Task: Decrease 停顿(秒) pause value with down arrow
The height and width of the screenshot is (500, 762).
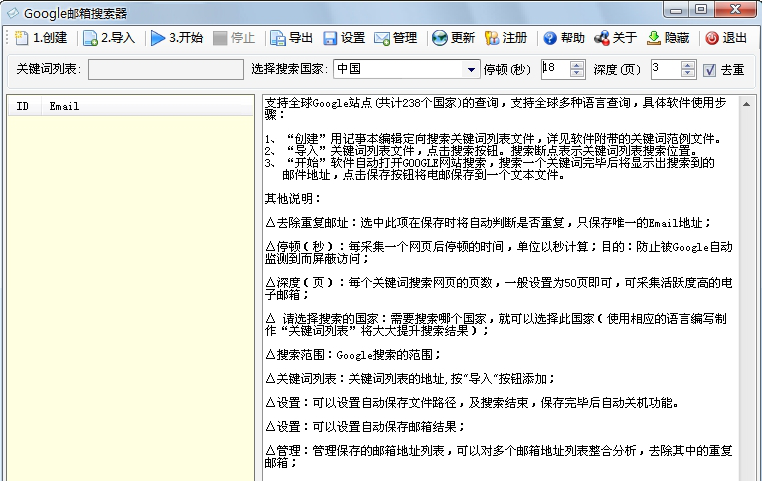Action: [577, 73]
